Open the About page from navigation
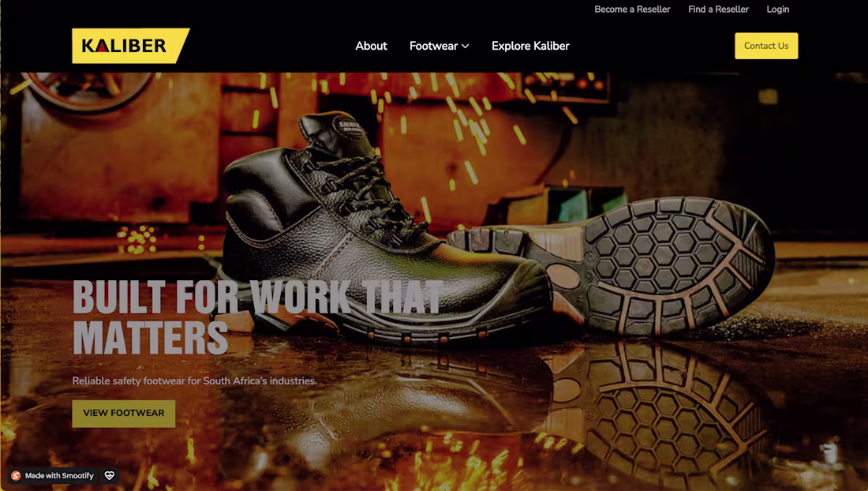 pyautogui.click(x=371, y=46)
